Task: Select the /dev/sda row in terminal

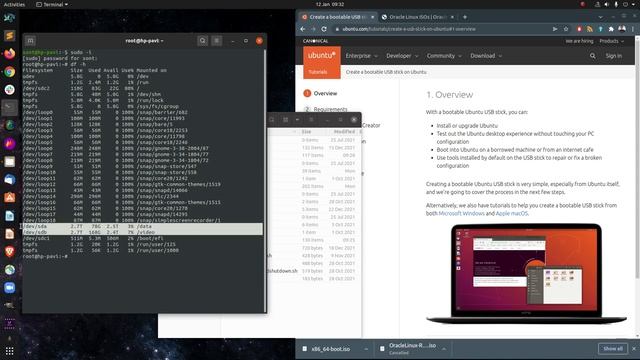Action: [142, 226]
